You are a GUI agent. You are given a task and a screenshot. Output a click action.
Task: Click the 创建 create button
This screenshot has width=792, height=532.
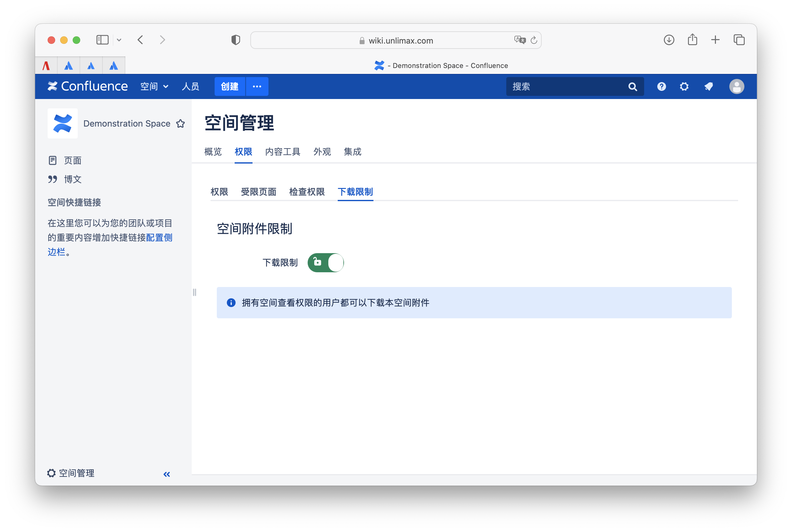230,86
